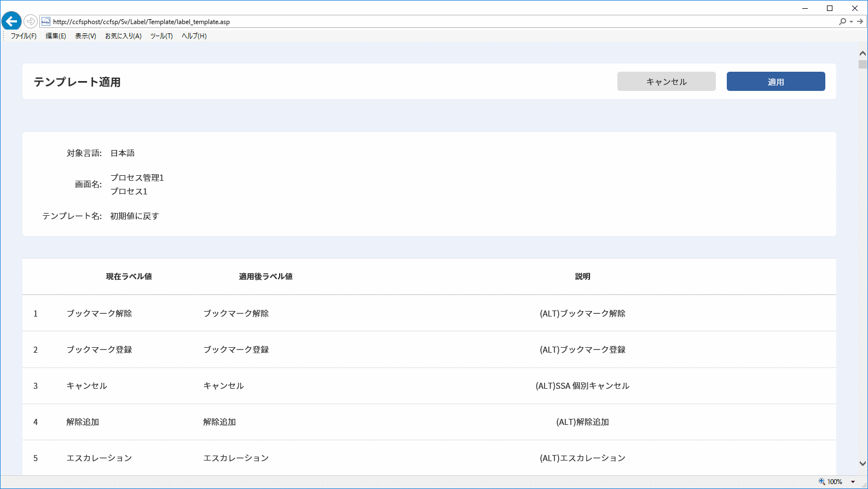Click the 現在ラベル値 column header
This screenshot has height=489, width=868.
[x=129, y=277]
